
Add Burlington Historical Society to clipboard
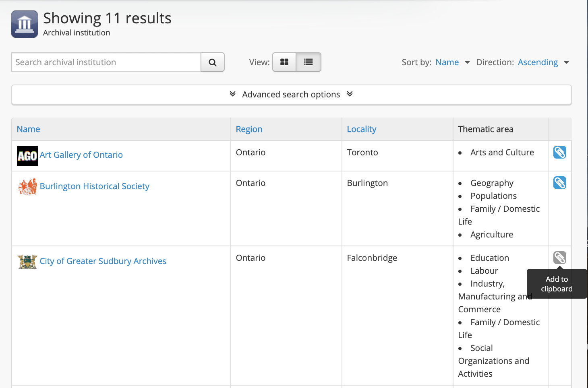tap(559, 183)
